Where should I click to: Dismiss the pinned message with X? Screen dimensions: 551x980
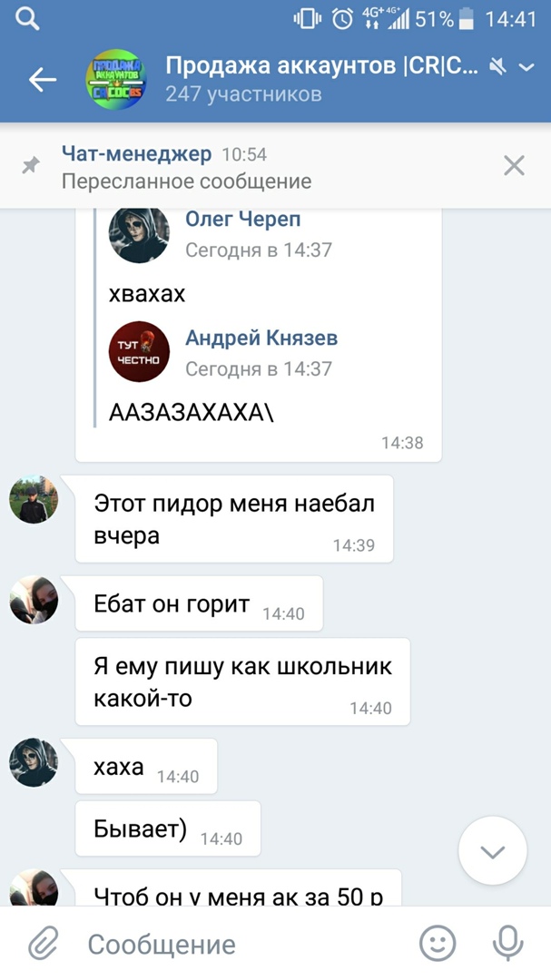coord(514,166)
